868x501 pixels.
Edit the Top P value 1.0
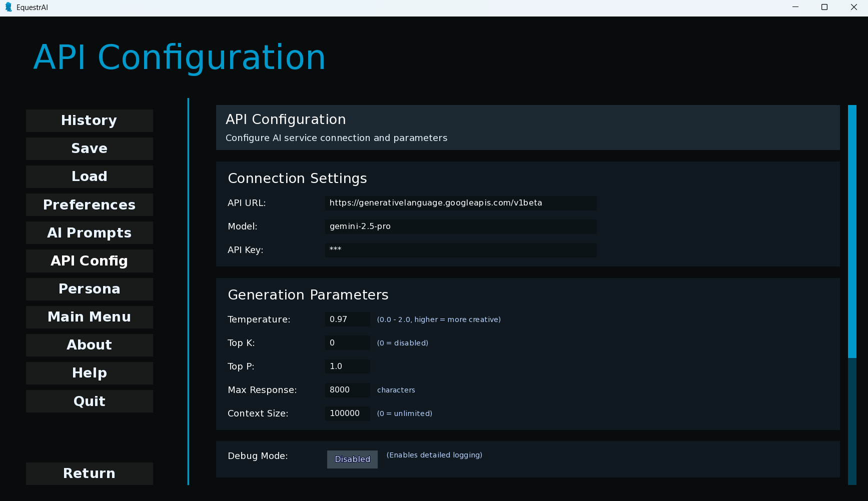tap(348, 366)
